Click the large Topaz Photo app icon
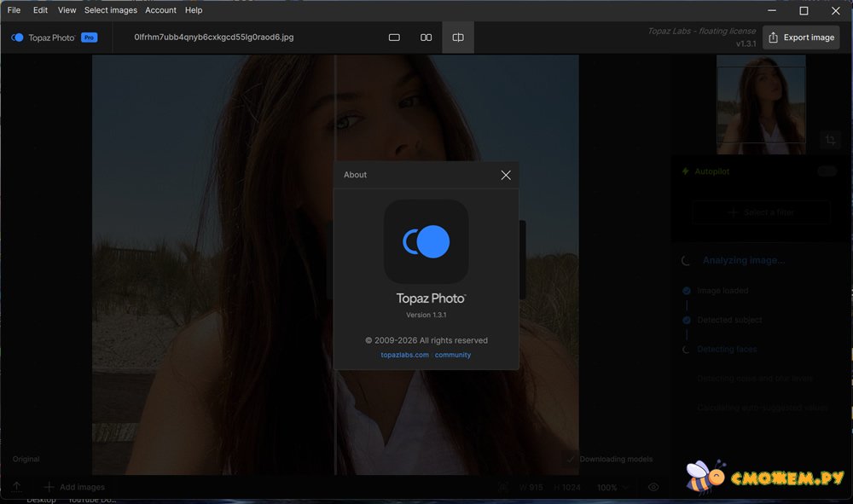853x504 pixels. 426,241
